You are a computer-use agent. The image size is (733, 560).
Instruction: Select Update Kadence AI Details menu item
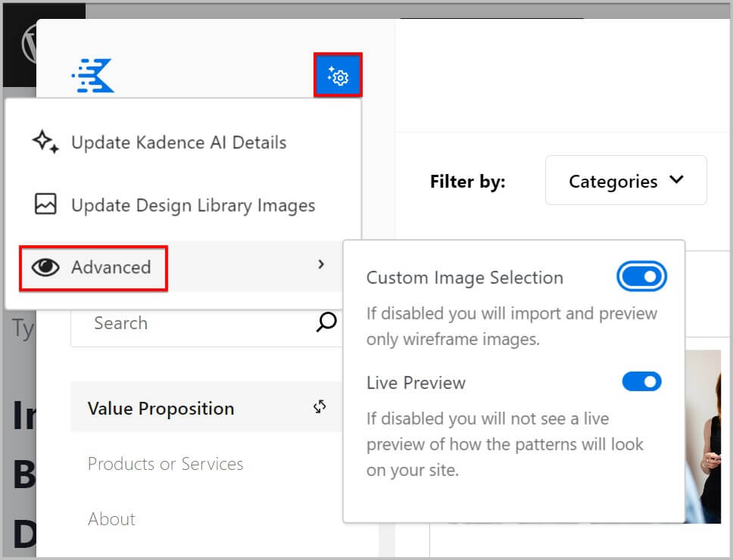click(179, 142)
